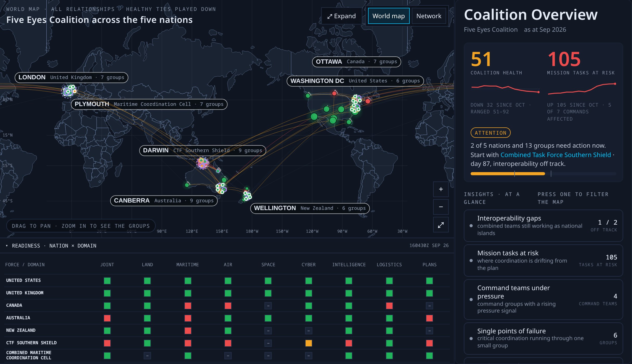The width and height of the screenshot is (632, 364).
Task: Zoom out with the map minus button
Action: point(441,207)
